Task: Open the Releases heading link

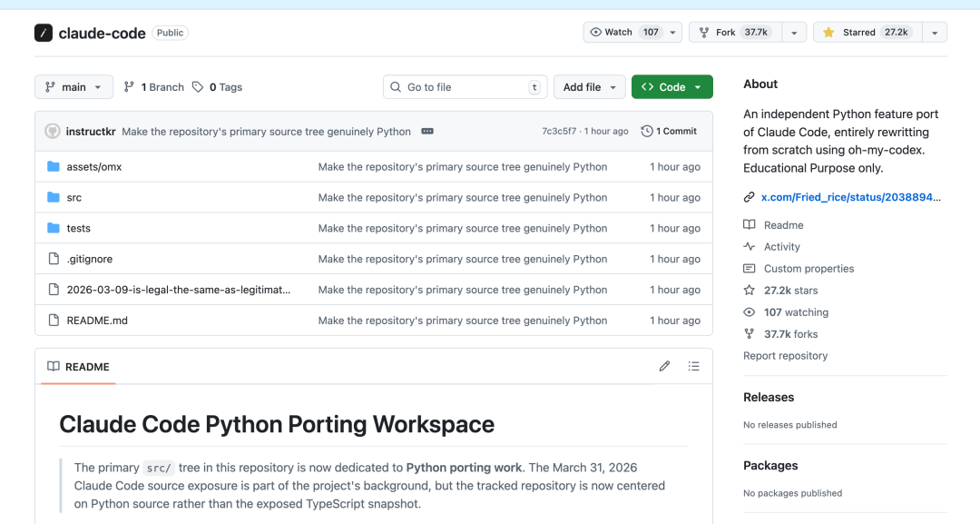Action: coord(769,397)
